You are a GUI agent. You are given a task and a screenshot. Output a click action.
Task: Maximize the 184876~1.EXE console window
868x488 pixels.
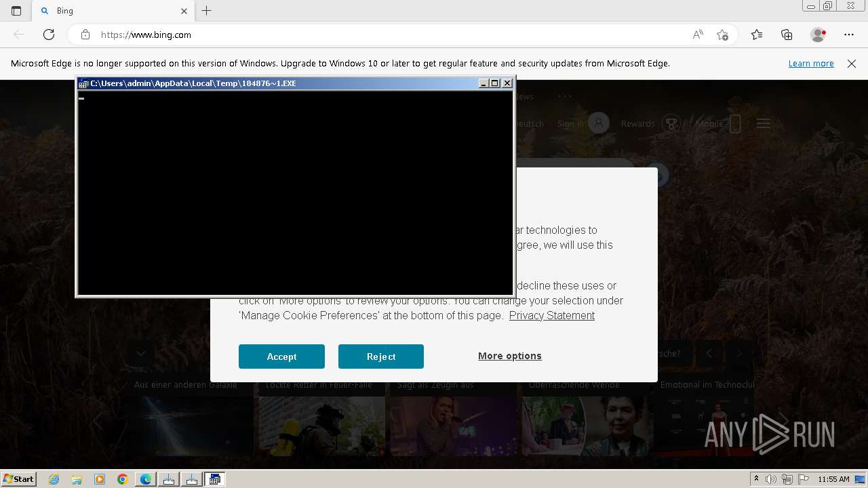495,83
